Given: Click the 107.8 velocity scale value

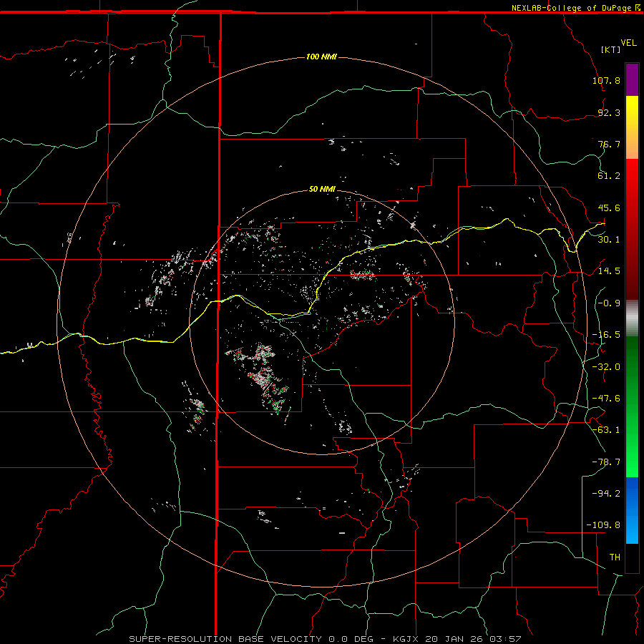Looking at the screenshot, I should [606, 80].
